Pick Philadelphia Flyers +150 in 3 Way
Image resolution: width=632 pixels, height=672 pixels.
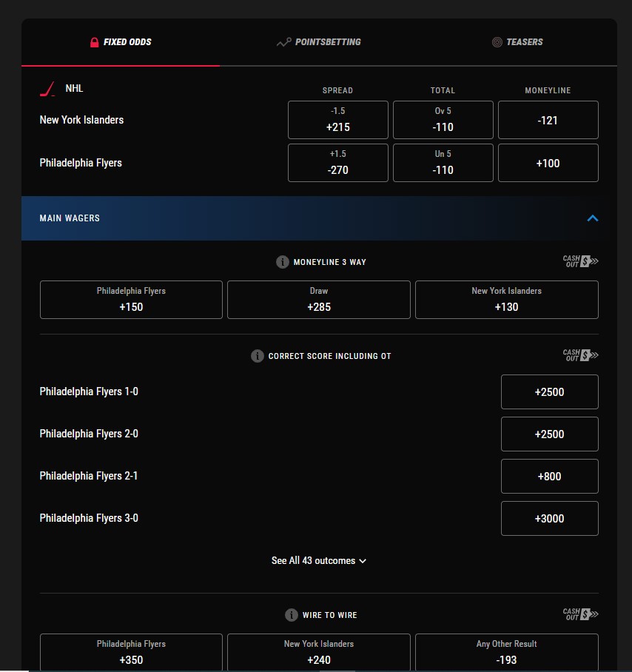(x=131, y=300)
